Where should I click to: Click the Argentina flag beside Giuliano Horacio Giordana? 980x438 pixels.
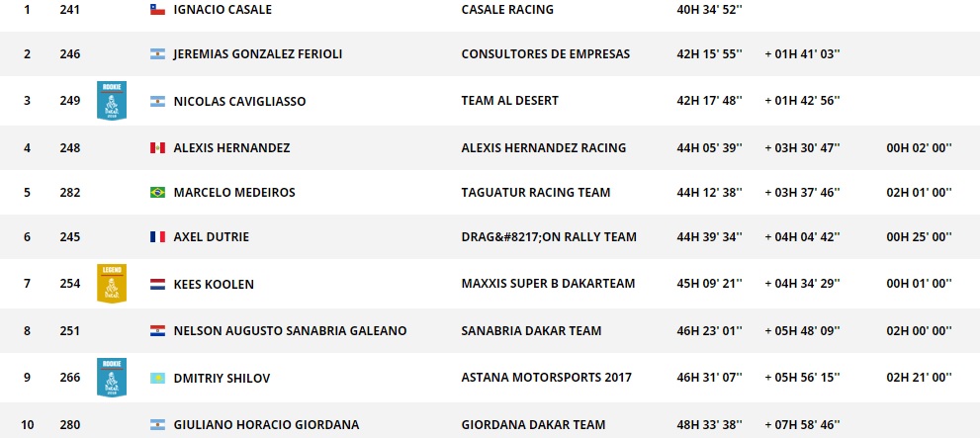[156, 425]
